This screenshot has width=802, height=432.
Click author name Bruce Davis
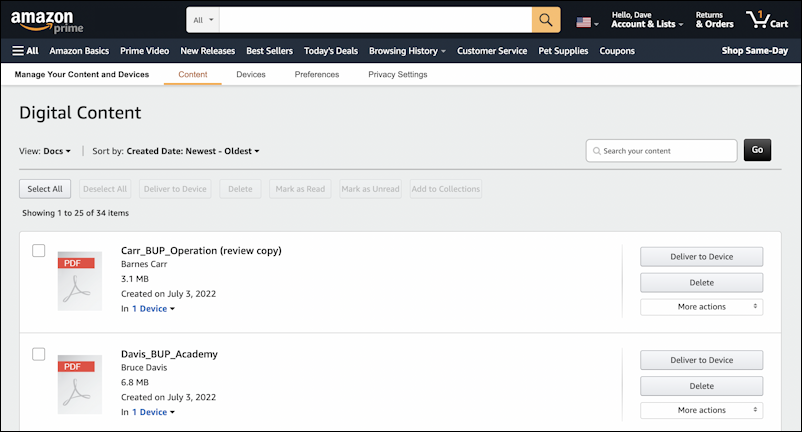[x=144, y=367]
